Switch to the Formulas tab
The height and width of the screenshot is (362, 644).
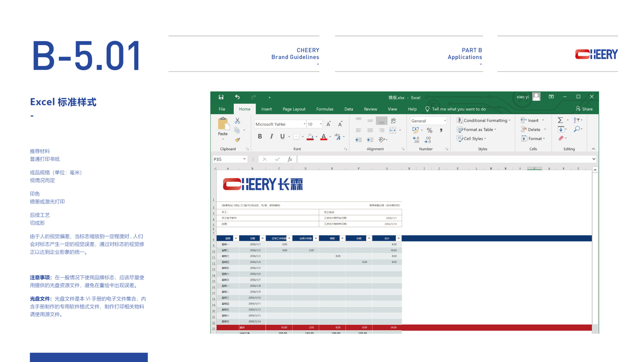coord(325,109)
